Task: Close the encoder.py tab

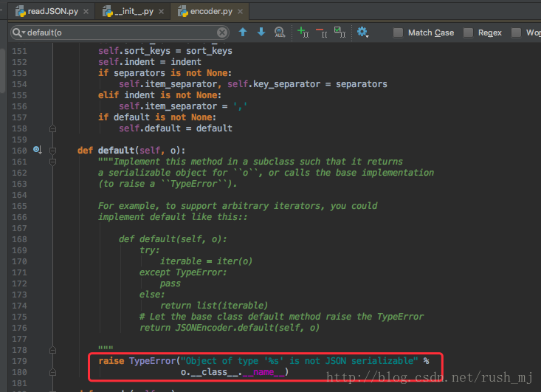Action: 240,12
